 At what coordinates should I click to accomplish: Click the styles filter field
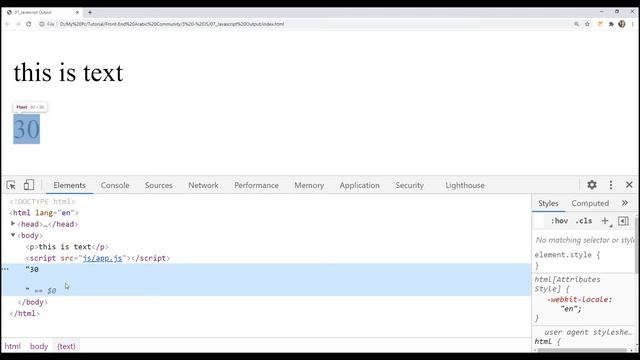tap(539, 221)
